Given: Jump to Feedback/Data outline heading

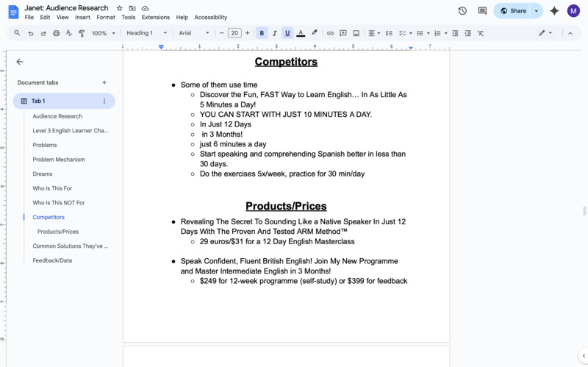Looking at the screenshot, I should (x=52, y=260).
